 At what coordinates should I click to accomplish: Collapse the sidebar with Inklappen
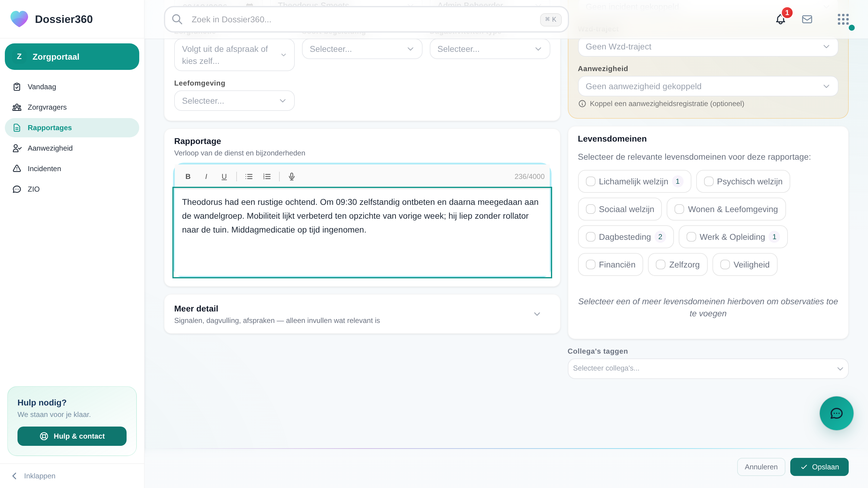point(34,476)
